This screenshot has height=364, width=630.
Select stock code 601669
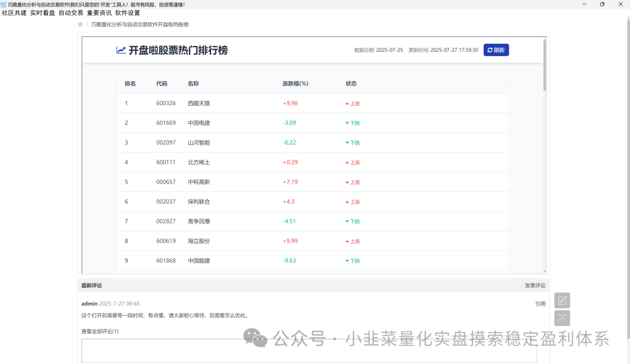coord(166,123)
